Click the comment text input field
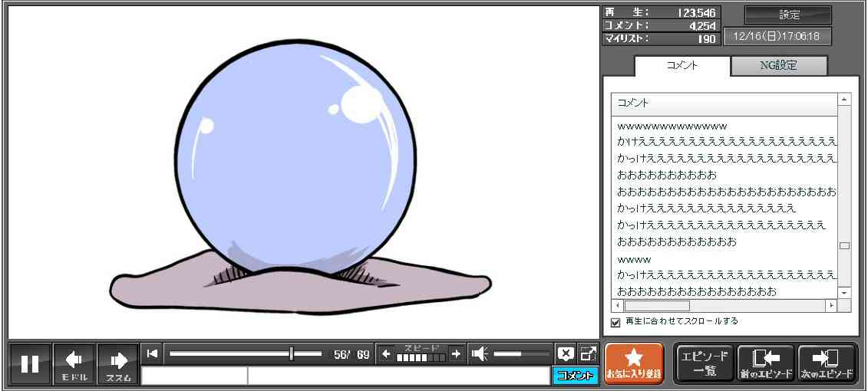 tap(398, 376)
